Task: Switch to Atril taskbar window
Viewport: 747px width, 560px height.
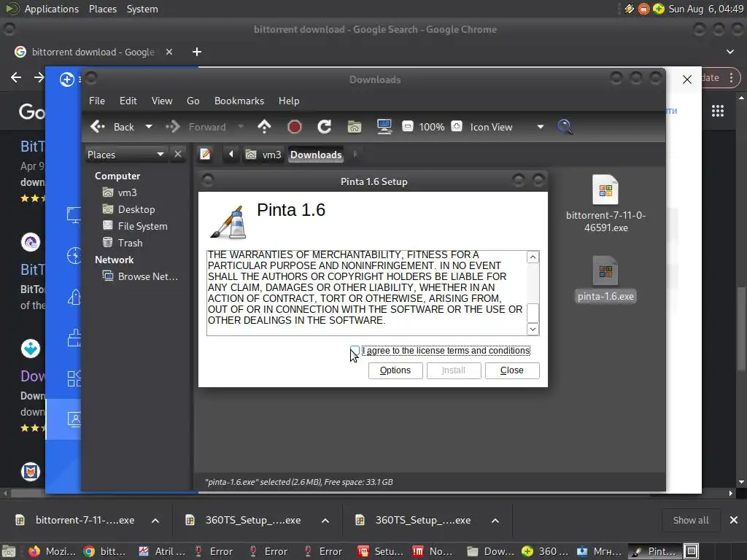Action: pyautogui.click(x=162, y=551)
